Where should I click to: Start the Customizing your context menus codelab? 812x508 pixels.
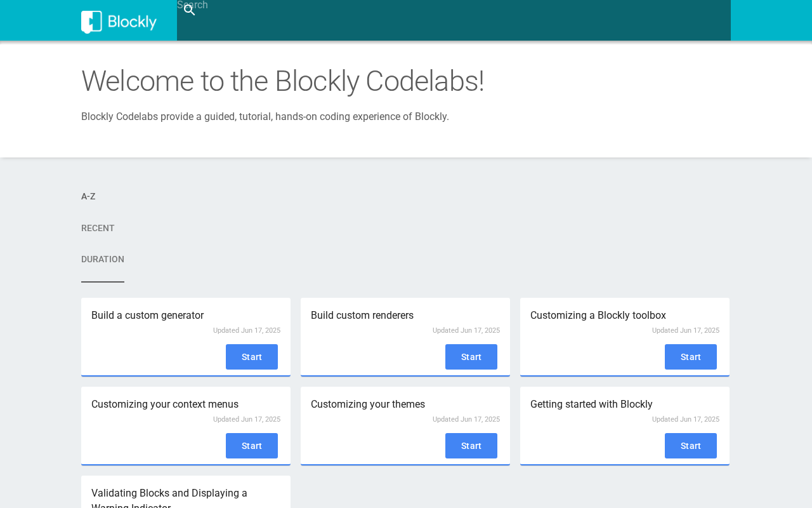252,446
